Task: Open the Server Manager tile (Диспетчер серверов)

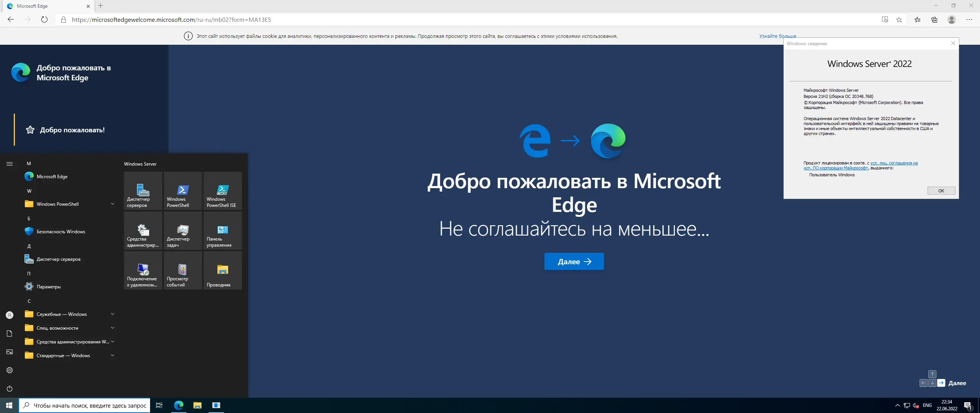Action: [143, 191]
